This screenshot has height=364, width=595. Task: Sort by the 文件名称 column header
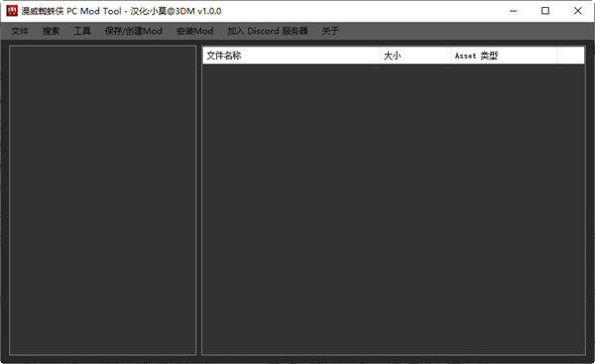pos(292,56)
